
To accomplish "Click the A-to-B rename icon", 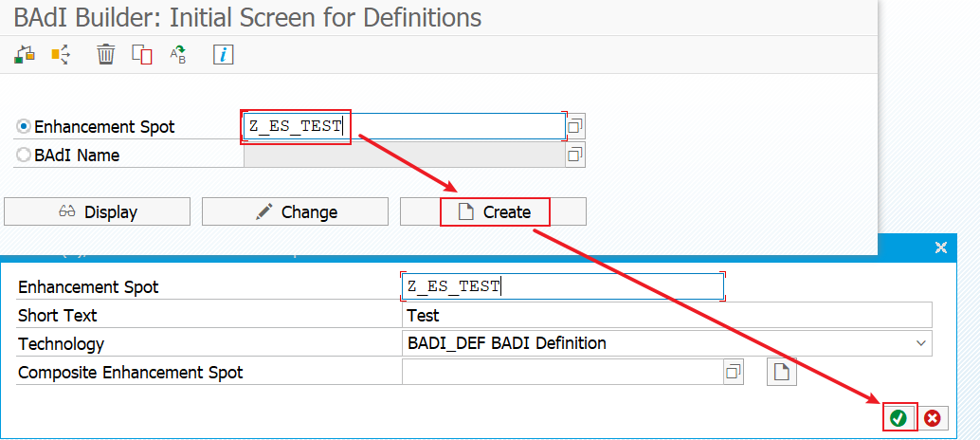I will click(x=179, y=55).
